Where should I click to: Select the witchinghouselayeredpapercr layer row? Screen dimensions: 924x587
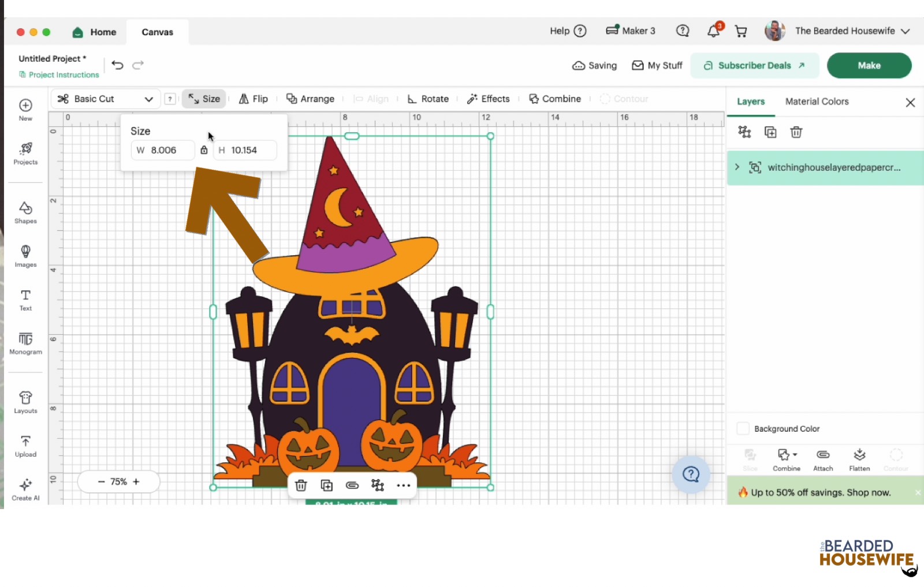click(825, 167)
